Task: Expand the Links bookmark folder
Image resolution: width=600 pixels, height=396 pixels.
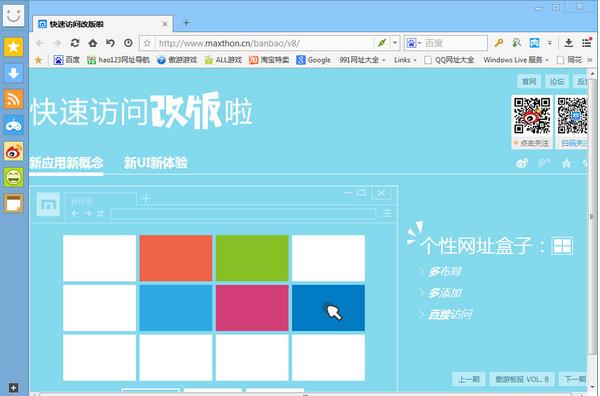Action: [x=405, y=60]
